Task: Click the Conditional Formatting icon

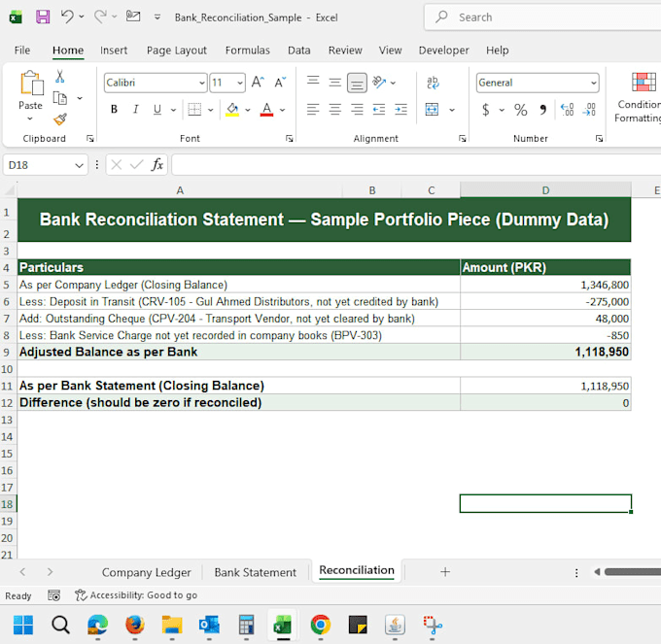Action: pos(644,82)
